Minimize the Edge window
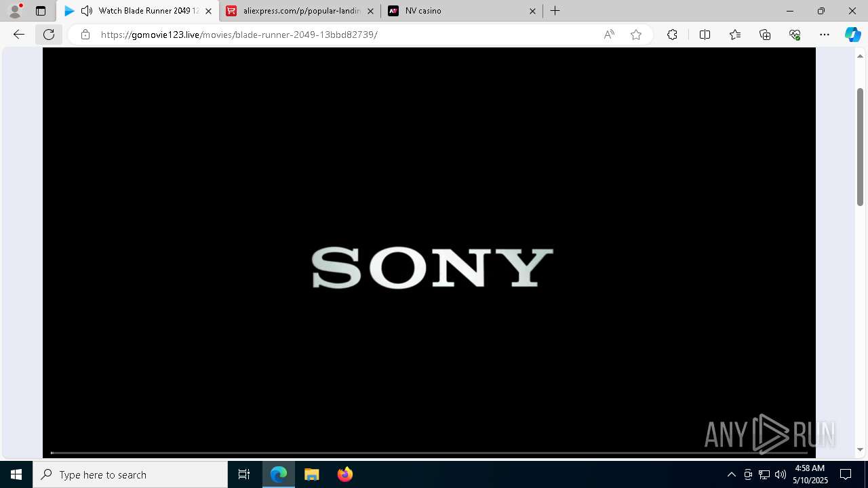The width and height of the screenshot is (868, 488). click(790, 11)
